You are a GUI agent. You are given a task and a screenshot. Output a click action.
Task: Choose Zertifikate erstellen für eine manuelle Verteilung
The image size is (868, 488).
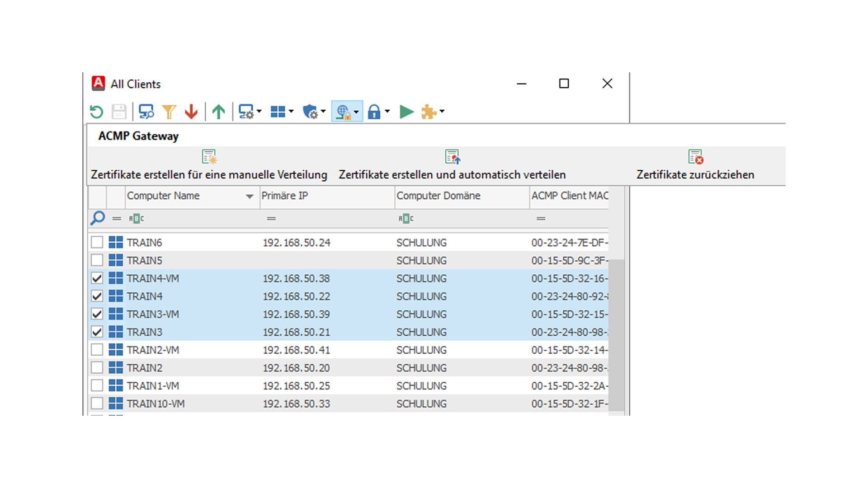tap(209, 165)
